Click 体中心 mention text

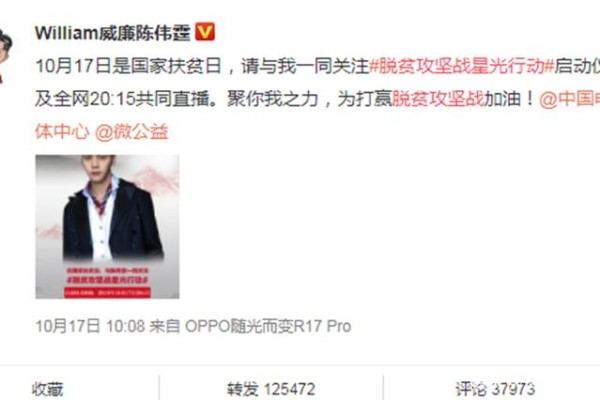[62, 132]
